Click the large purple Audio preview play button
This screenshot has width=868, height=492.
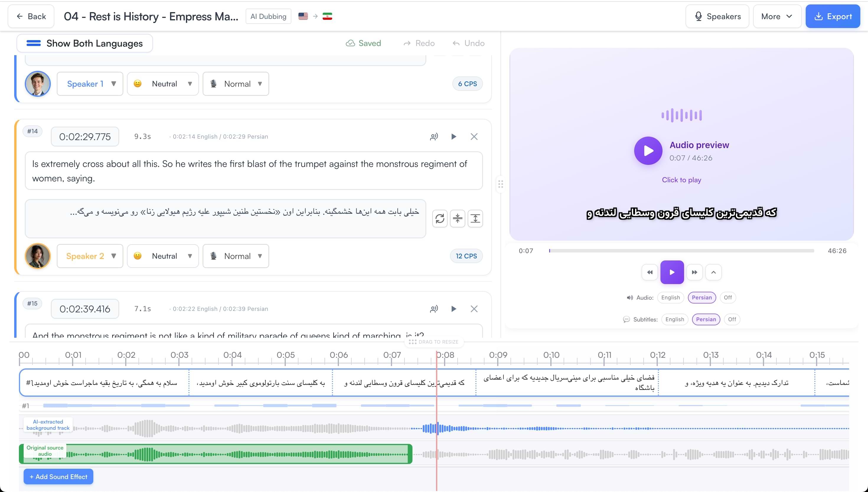[648, 151]
